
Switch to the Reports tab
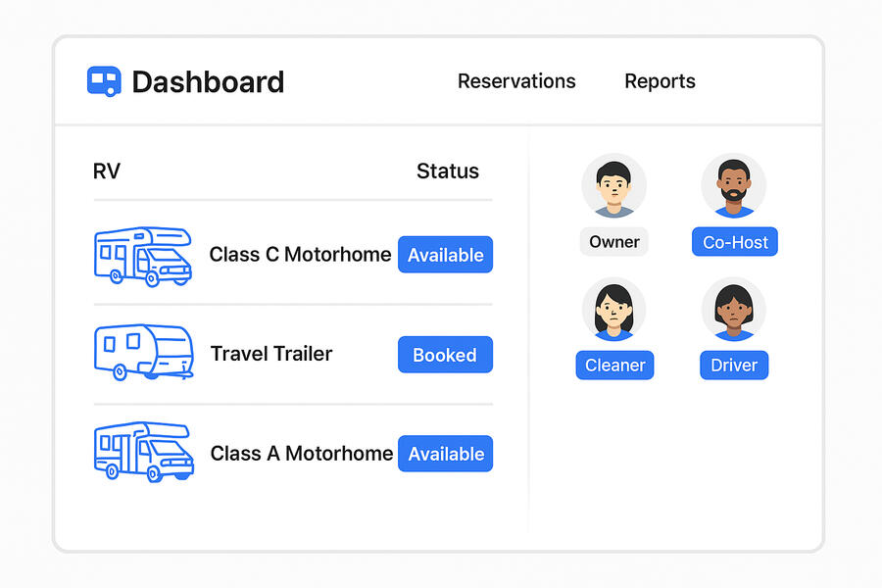tap(660, 81)
